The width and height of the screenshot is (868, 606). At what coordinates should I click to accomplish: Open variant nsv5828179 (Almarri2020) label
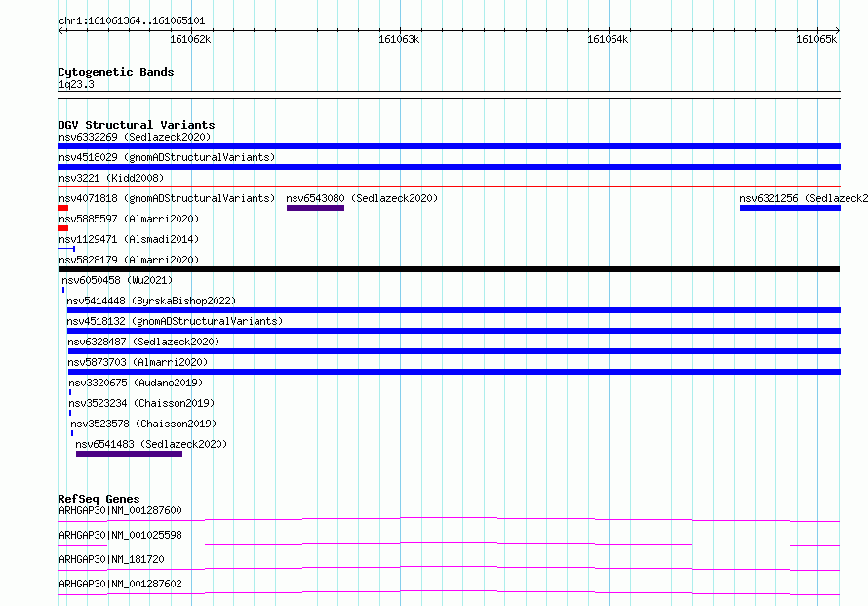point(129,260)
